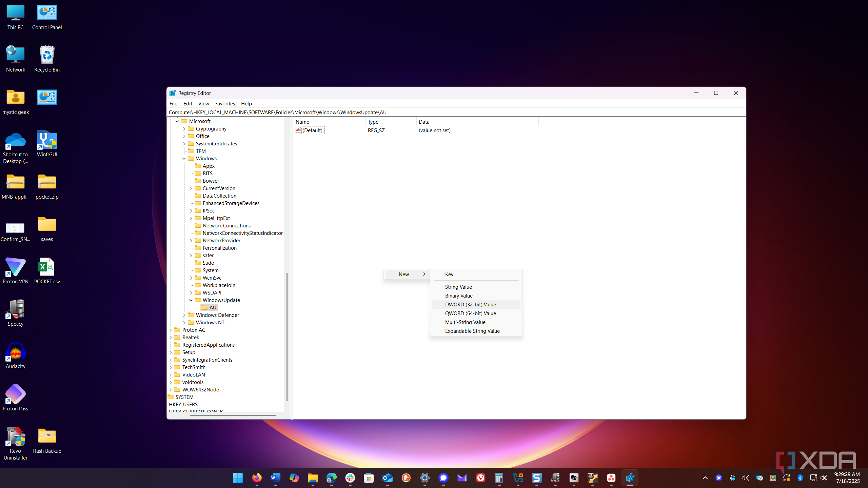
Task: Collapse the Windows key node
Action: coord(184,158)
